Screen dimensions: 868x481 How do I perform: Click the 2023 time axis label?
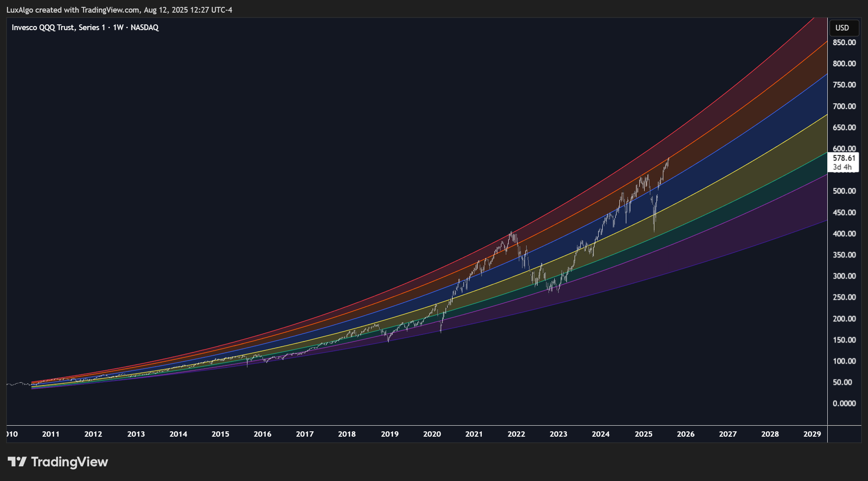pyautogui.click(x=558, y=434)
